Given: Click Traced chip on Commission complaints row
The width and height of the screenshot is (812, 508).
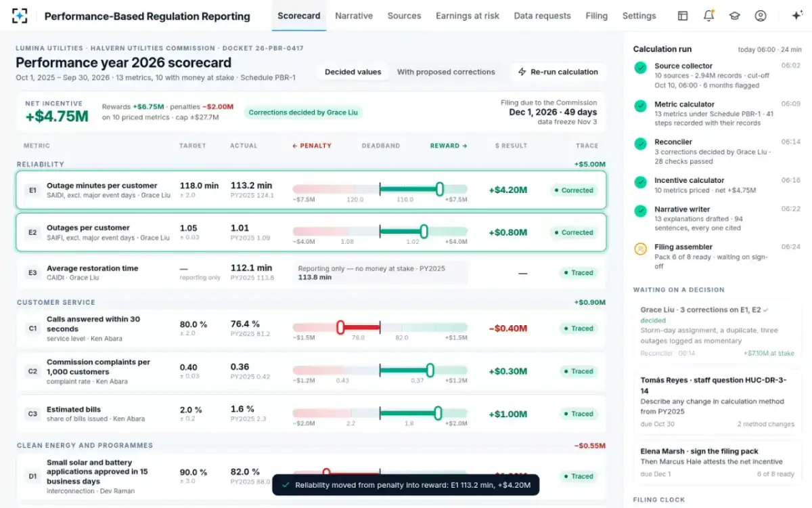Looking at the screenshot, I should pyautogui.click(x=579, y=371).
